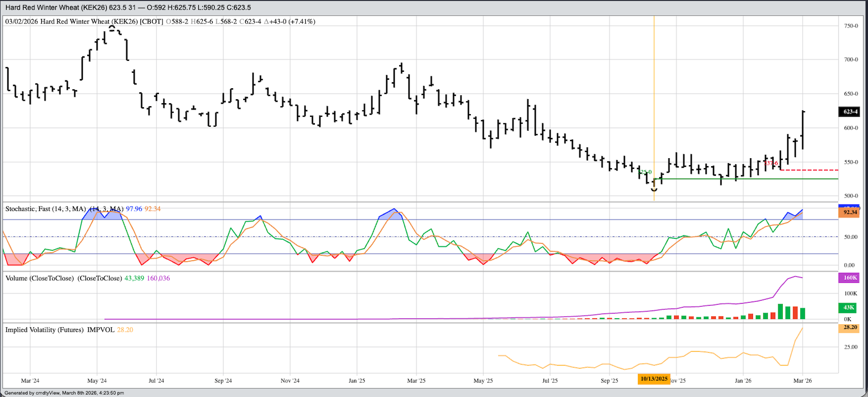Click the arc marker at the October 2025 low
Screen dimensions: 868x397
654,190
